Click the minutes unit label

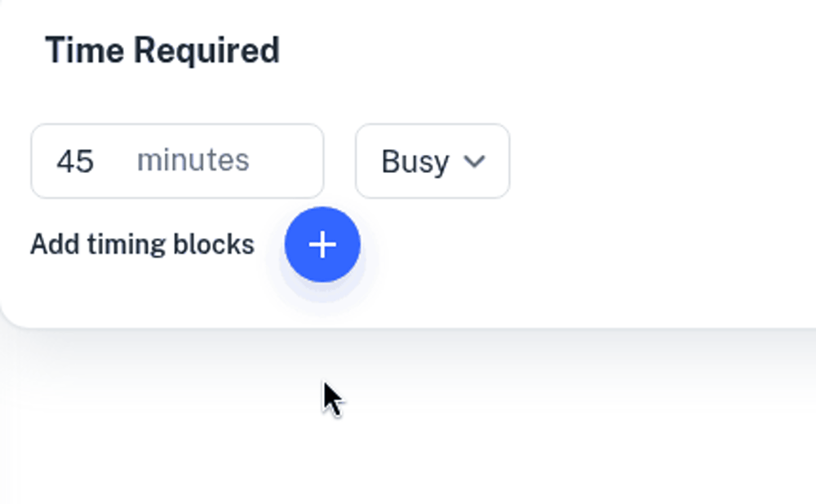tap(193, 161)
